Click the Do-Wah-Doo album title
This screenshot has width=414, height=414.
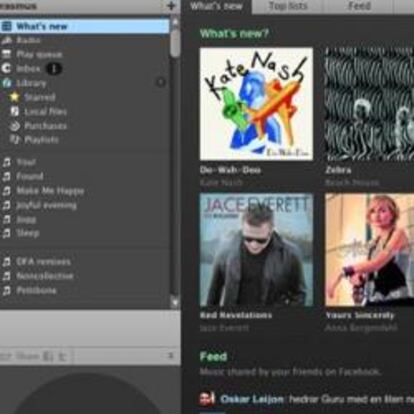point(230,170)
